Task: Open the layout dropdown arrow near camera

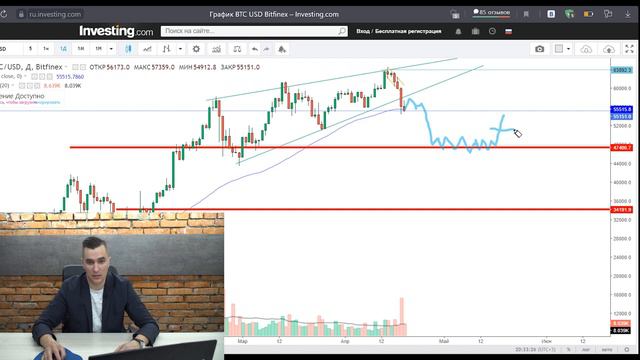Action: (568, 49)
